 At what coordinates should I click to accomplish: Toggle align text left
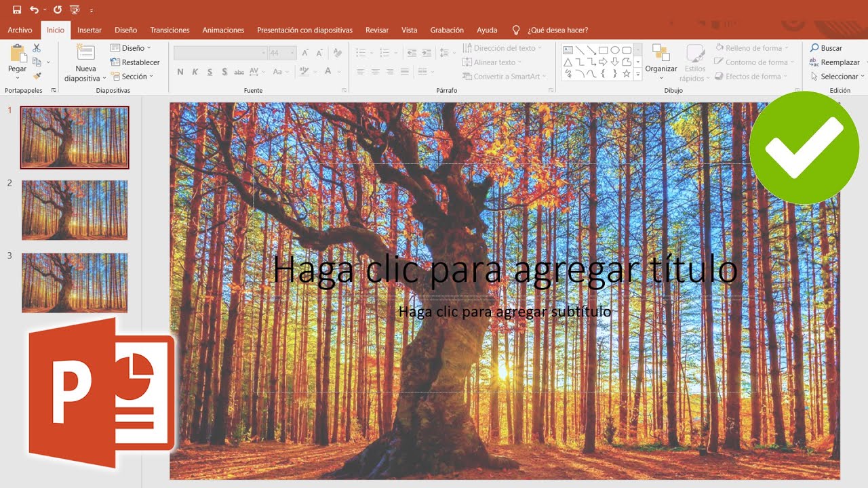point(360,72)
